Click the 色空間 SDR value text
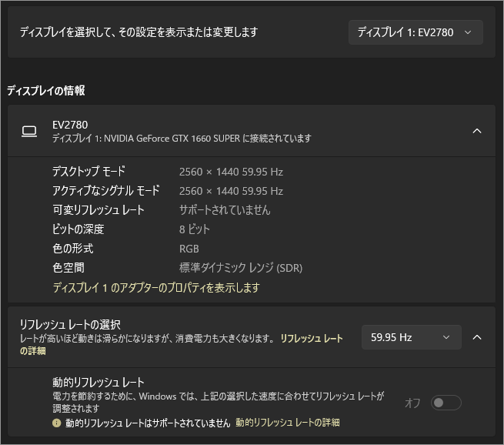The image size is (504, 445). [241, 268]
